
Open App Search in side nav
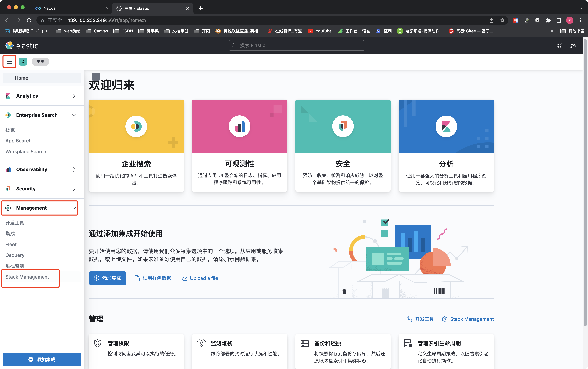click(x=18, y=141)
